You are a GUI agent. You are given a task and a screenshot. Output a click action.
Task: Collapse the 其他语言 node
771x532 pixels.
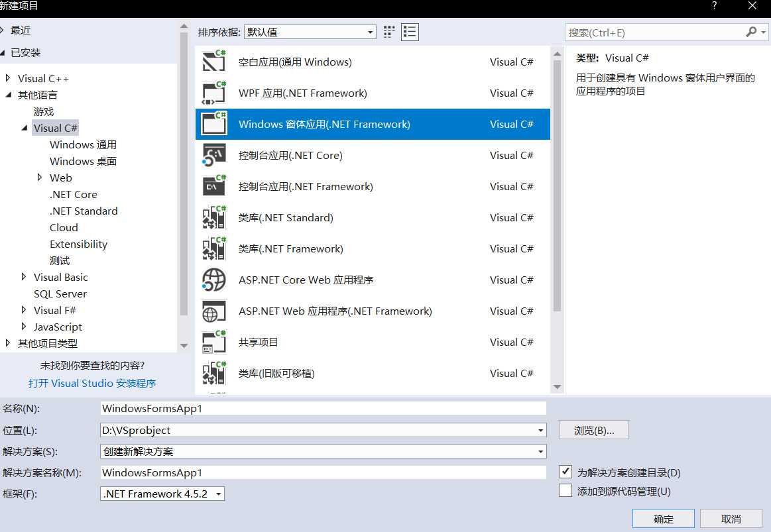[8, 95]
